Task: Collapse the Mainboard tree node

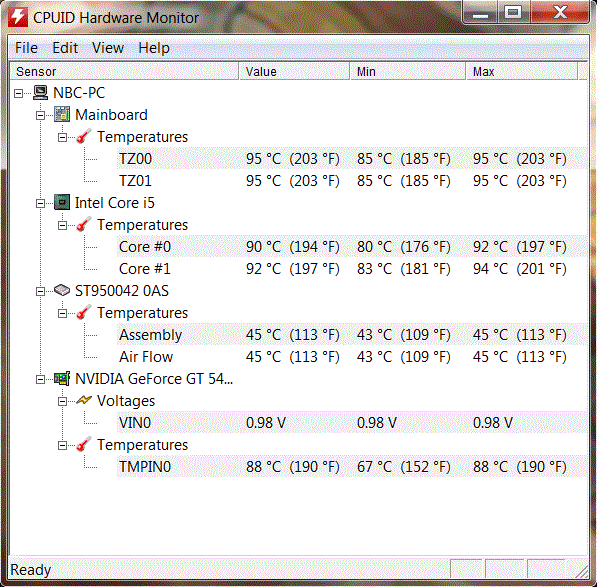Action: click(x=40, y=115)
